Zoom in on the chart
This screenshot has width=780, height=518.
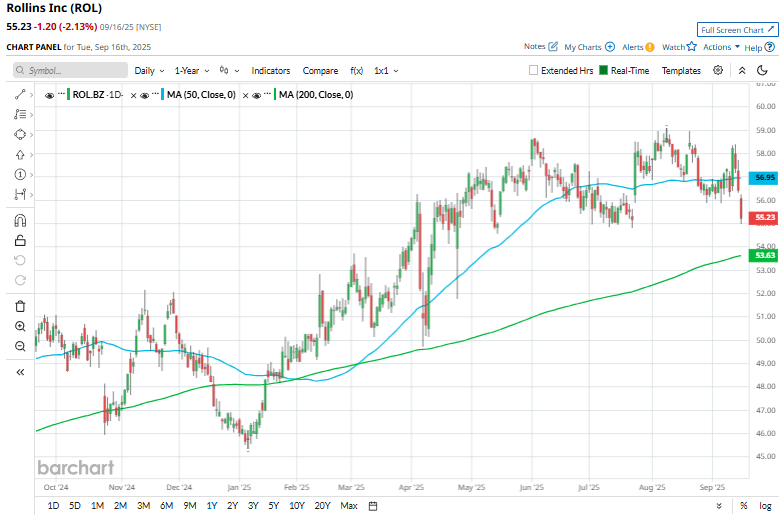[20, 326]
